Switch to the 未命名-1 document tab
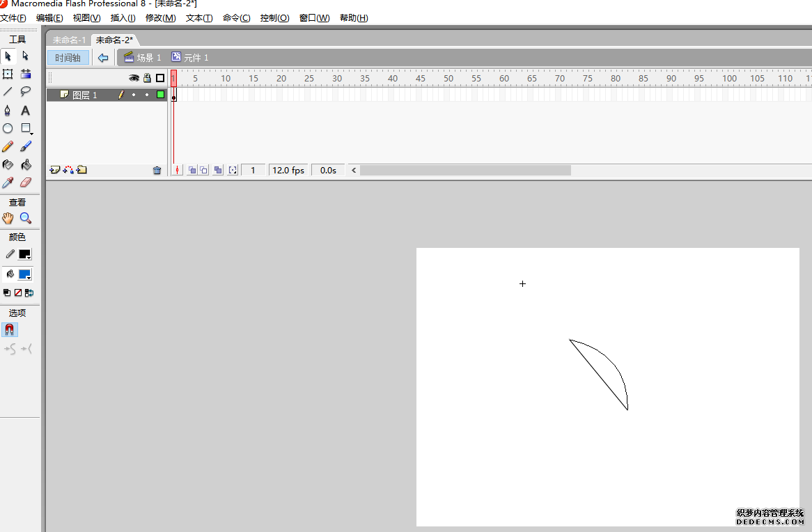Viewport: 812px width, 532px height. click(69, 40)
